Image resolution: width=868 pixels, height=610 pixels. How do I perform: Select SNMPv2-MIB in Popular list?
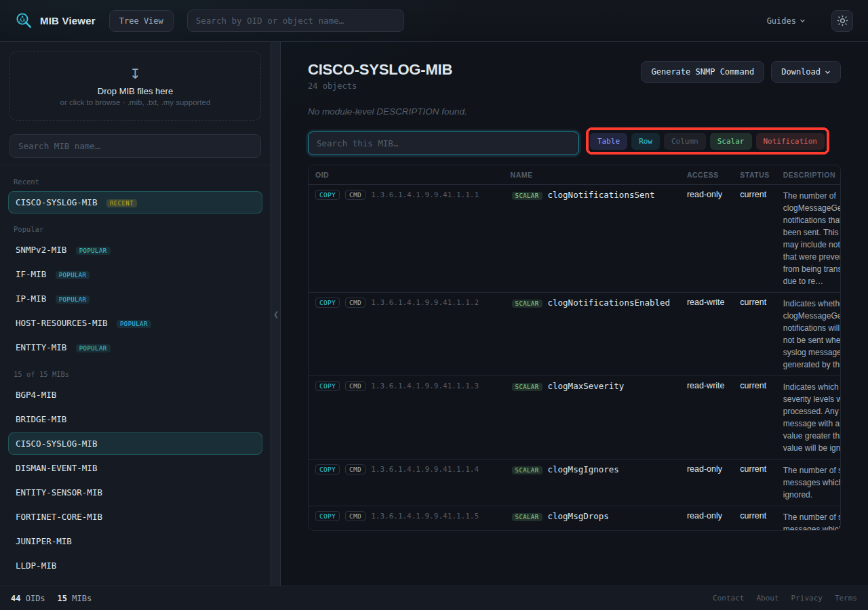(135, 250)
